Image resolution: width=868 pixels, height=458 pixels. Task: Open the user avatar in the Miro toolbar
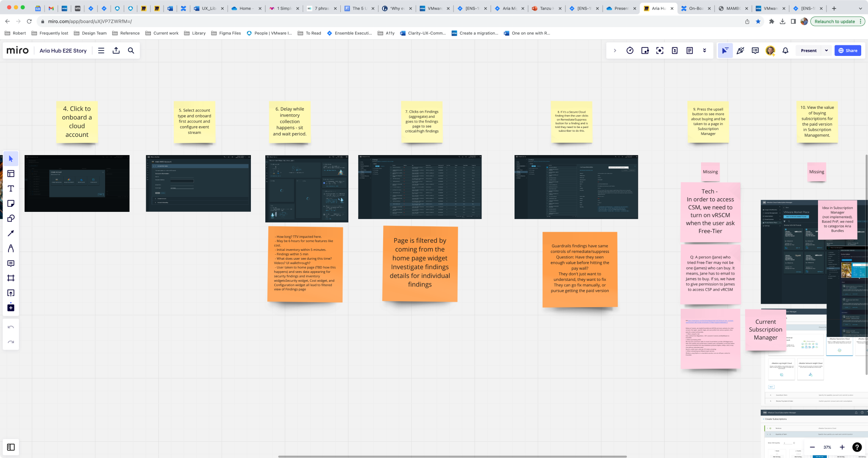pos(770,50)
